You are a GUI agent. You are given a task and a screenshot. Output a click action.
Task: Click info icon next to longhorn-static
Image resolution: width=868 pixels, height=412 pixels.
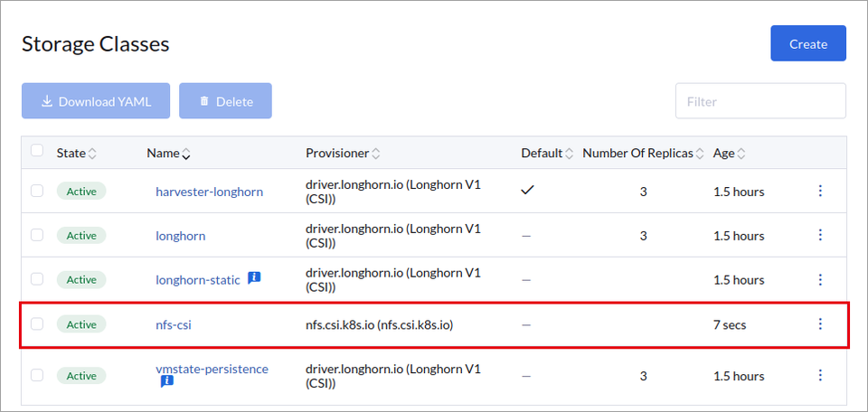pyautogui.click(x=254, y=278)
